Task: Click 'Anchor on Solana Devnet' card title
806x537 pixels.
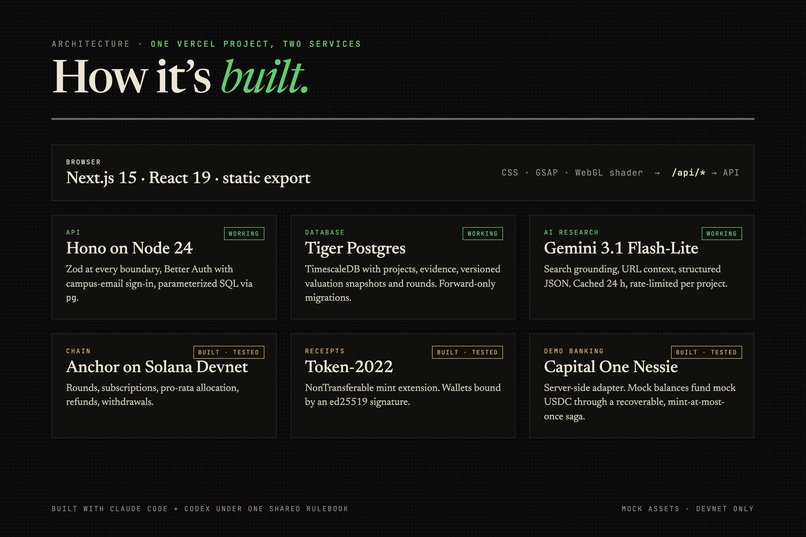Action: [x=157, y=367]
